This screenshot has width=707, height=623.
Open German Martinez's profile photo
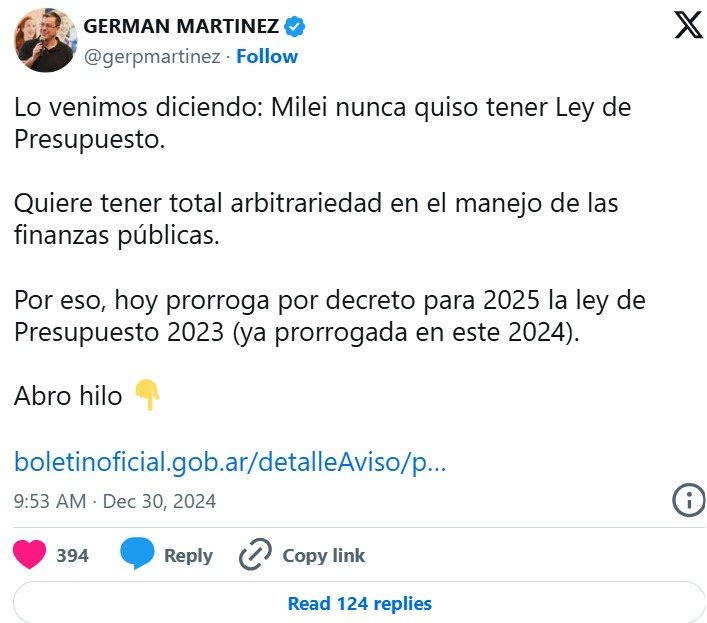click(x=45, y=41)
